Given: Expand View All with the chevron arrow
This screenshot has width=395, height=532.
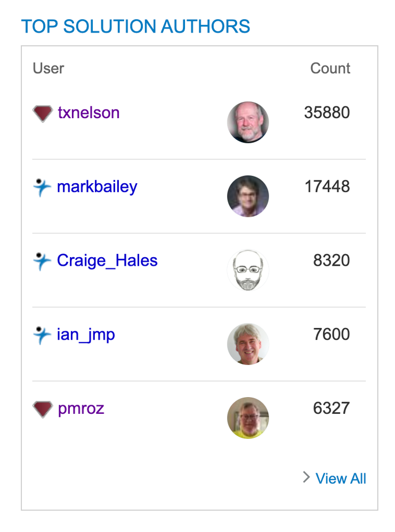Looking at the screenshot, I should tap(307, 478).
